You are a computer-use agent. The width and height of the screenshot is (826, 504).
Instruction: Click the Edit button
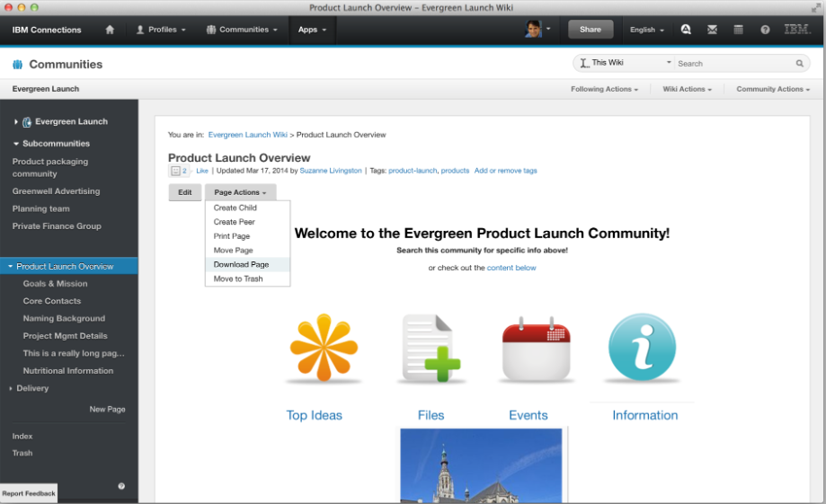pyautogui.click(x=185, y=192)
